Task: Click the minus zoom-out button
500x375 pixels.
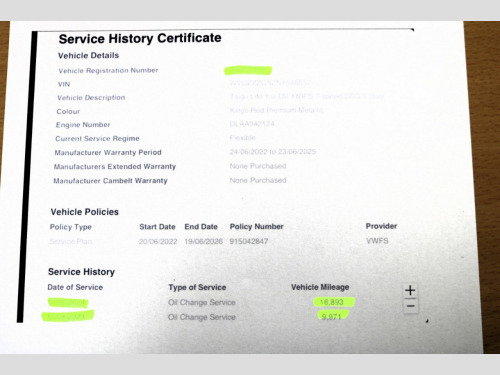Action: click(411, 306)
